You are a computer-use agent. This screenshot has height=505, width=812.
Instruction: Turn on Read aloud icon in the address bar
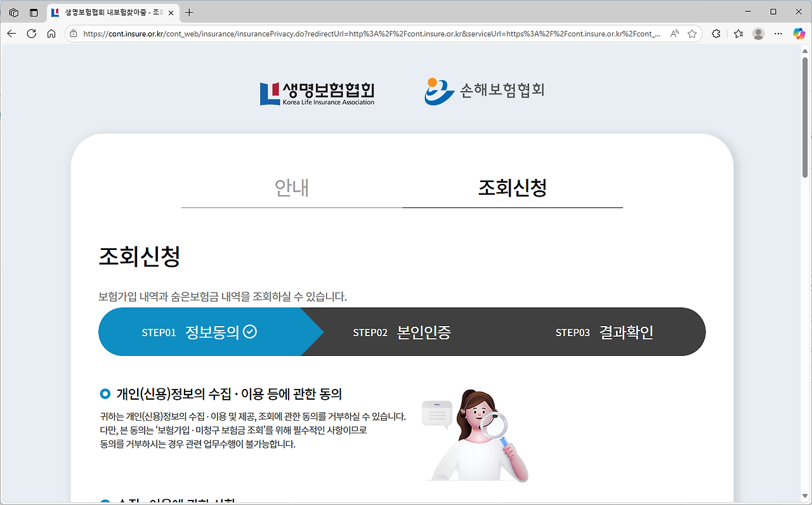click(x=675, y=34)
